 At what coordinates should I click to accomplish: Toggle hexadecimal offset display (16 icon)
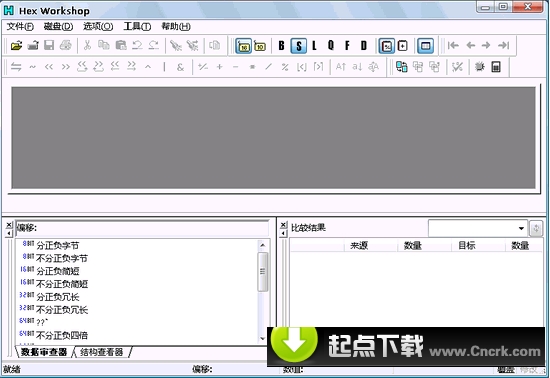(243, 46)
